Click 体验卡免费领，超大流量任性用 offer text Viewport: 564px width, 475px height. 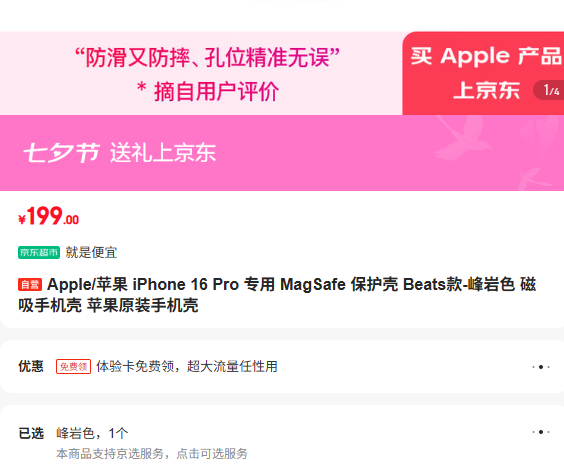click(187, 366)
